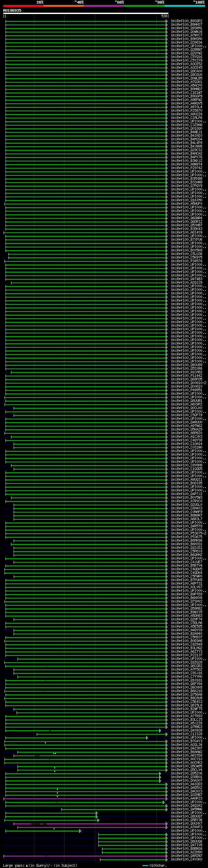Screen dimensions: 208x868
Task: Select hit UniRef100_Q9SRM1
Action: pyautogui.click(x=187, y=28)
